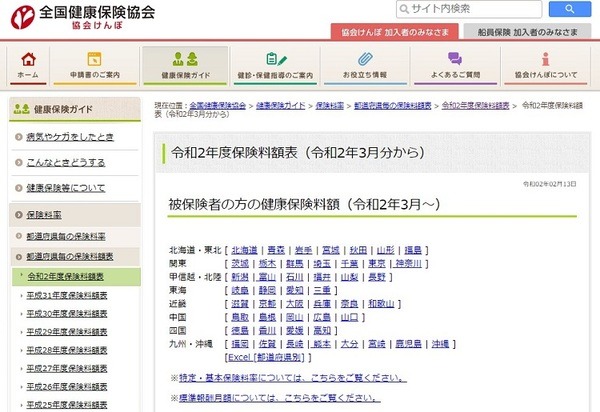Viewport: 600px width, 412px height.
Task: Select 平成29年度保険料額表 in sidebar
Action: [67, 332]
